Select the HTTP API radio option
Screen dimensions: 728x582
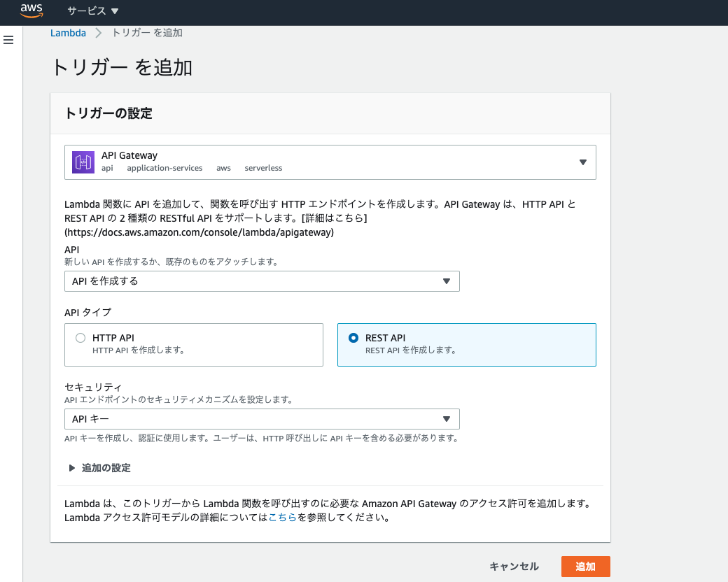pyautogui.click(x=80, y=338)
